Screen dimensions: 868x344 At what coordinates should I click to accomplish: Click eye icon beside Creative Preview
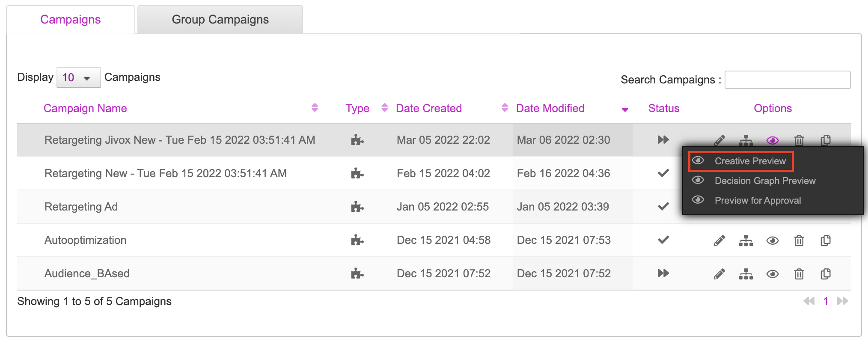[x=698, y=160]
